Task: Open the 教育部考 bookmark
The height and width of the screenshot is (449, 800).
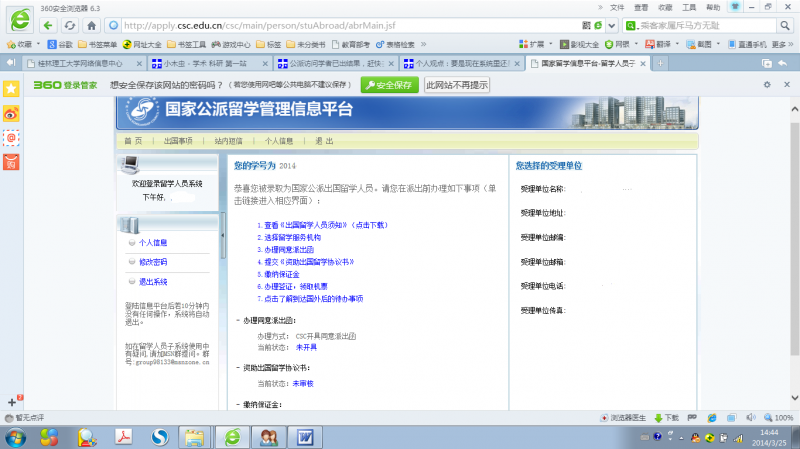Action: point(351,44)
